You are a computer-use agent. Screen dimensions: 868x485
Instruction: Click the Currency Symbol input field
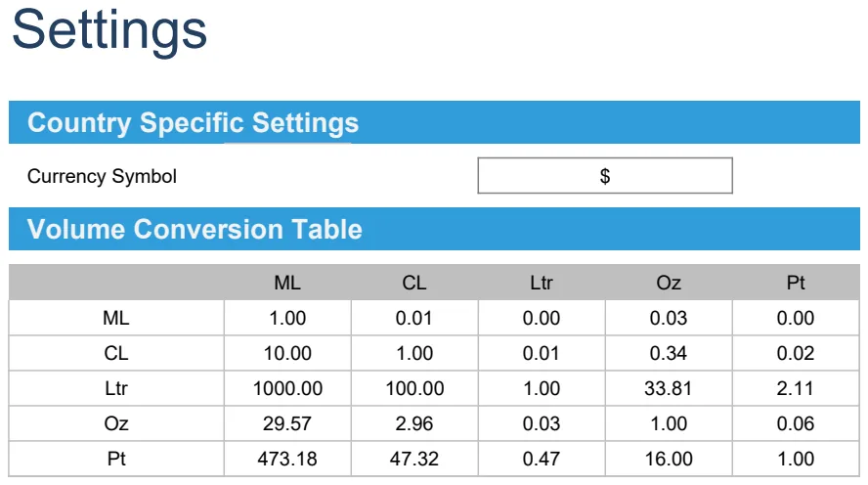605,175
